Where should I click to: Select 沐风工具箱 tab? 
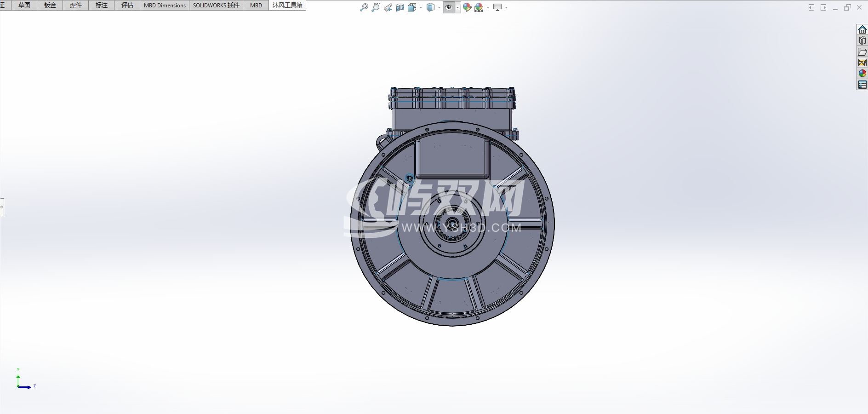tap(287, 5)
